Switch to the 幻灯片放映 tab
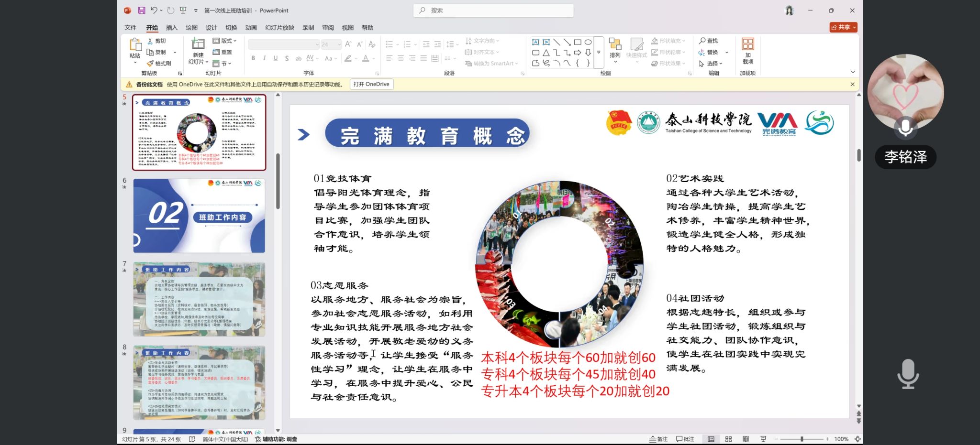 pos(279,28)
